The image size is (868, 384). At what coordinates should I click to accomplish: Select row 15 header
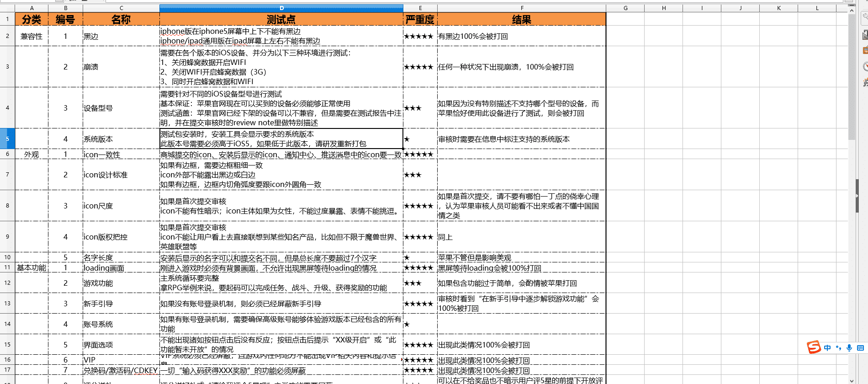(x=7, y=344)
